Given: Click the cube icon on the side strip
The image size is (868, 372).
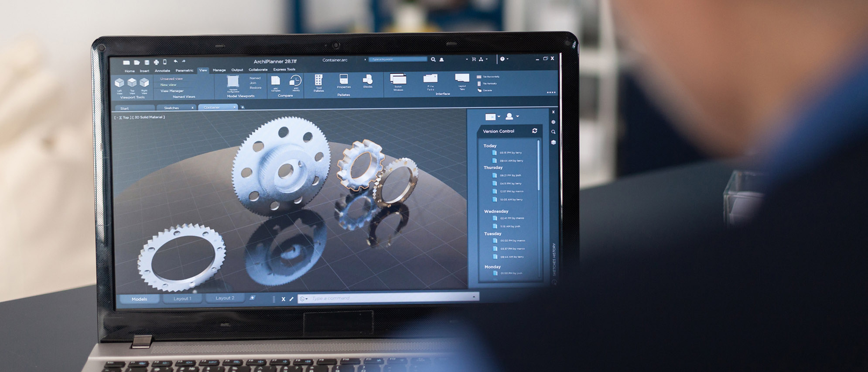Looking at the screenshot, I should click(553, 142).
